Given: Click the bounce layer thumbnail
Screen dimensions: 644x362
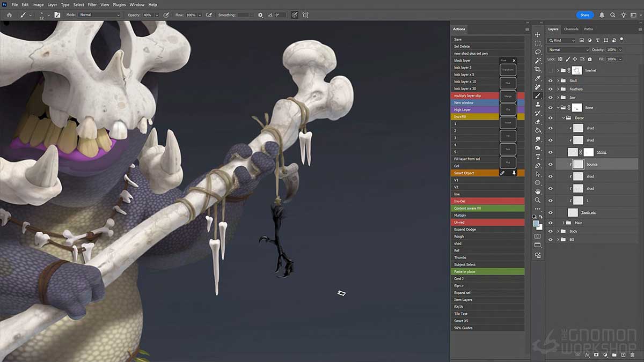Looking at the screenshot, I should (x=579, y=163).
